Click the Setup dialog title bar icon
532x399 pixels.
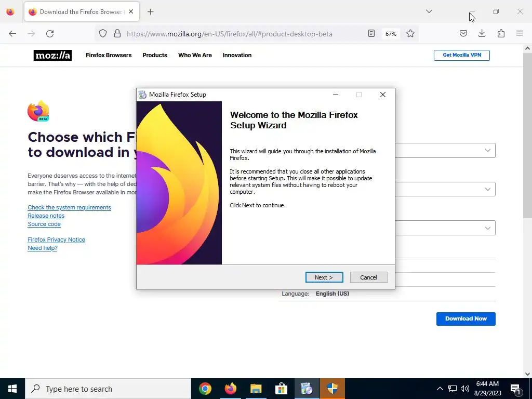click(142, 95)
